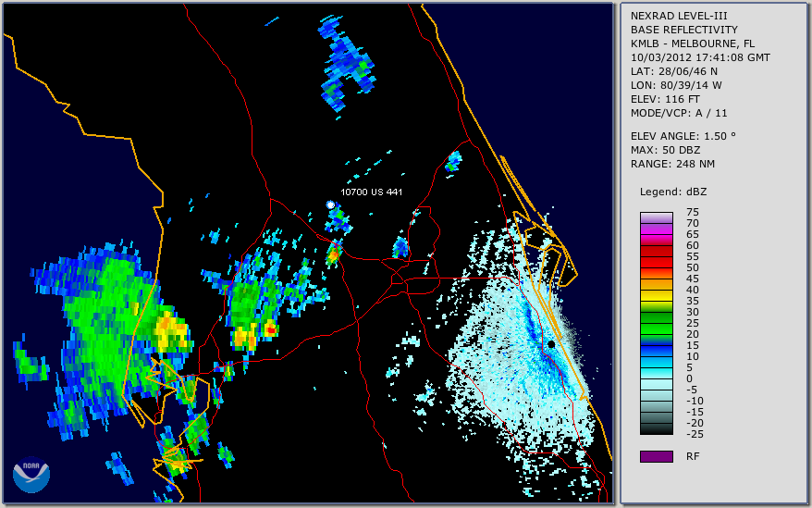
Task: Click the NOAA logo emblem
Action: (x=31, y=475)
